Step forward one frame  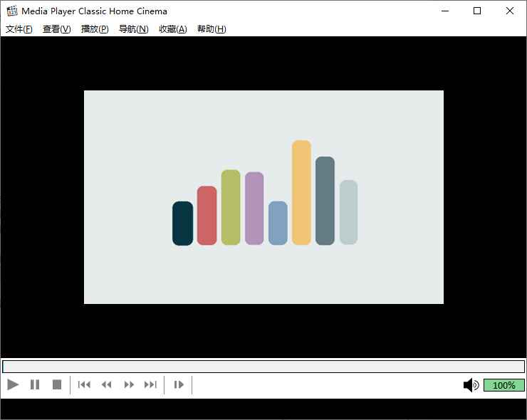pos(179,385)
